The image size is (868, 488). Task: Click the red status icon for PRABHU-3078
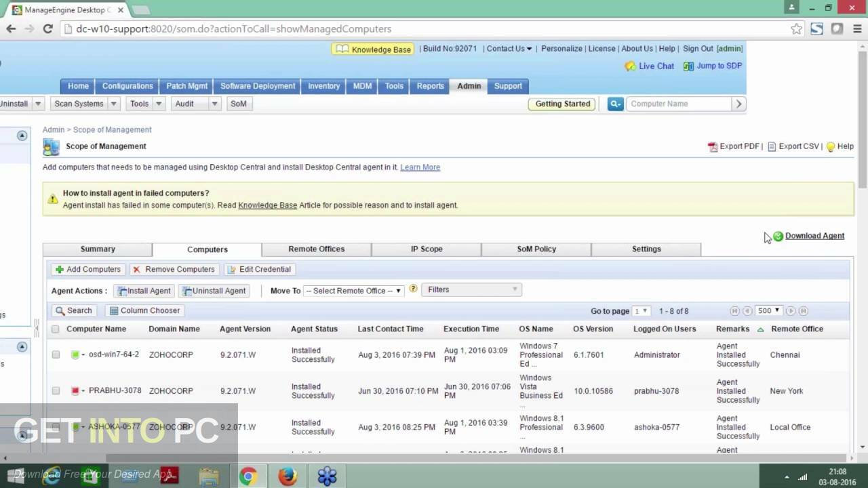point(75,391)
